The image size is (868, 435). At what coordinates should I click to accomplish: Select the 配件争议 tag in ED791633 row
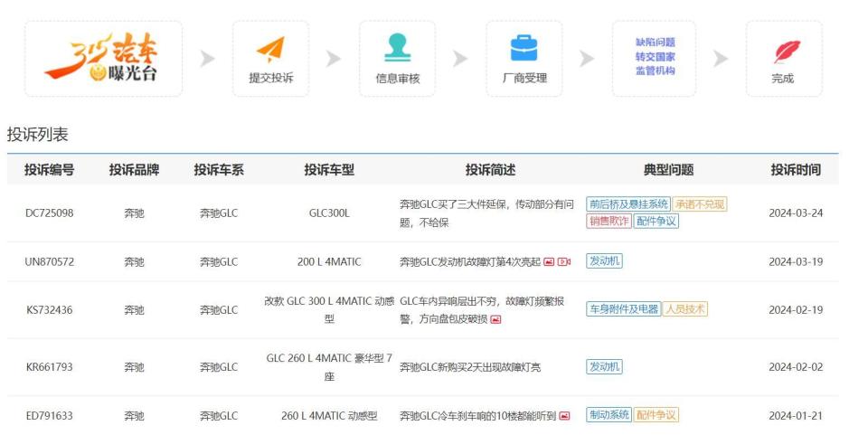656,415
